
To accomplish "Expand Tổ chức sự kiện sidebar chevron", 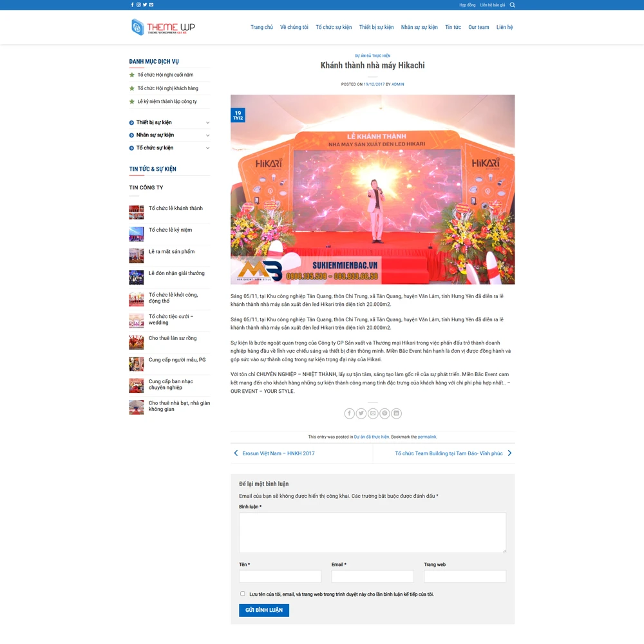I will (208, 148).
